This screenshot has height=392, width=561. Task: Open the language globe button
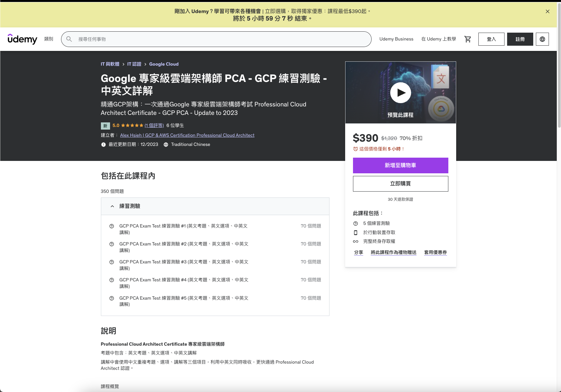coord(542,39)
